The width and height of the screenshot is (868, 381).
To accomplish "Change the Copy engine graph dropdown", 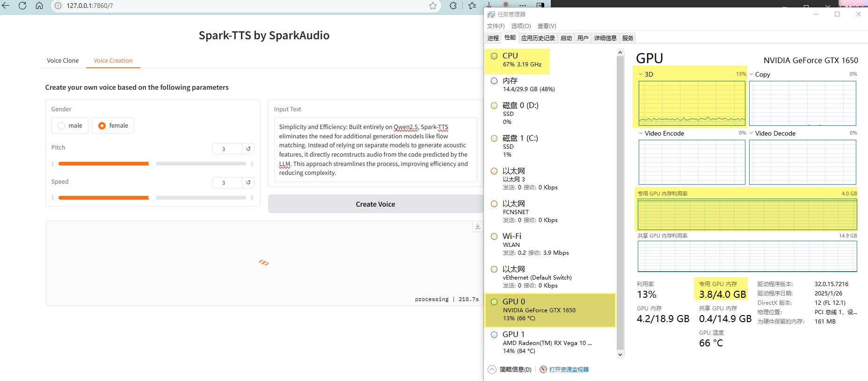I will (x=751, y=74).
